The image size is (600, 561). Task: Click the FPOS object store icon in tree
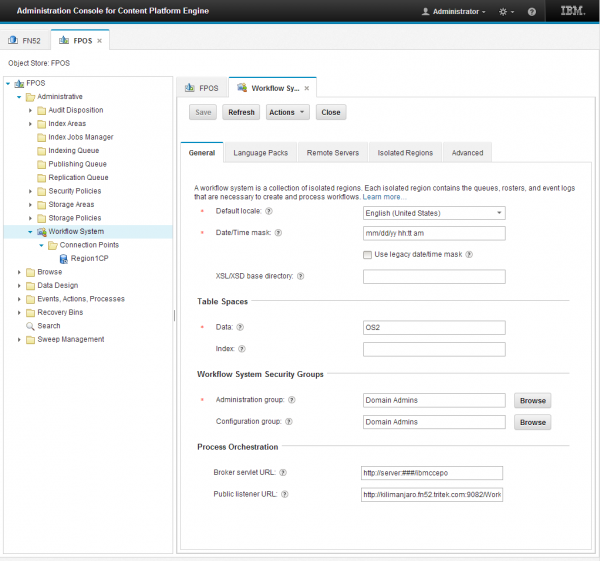(19, 83)
